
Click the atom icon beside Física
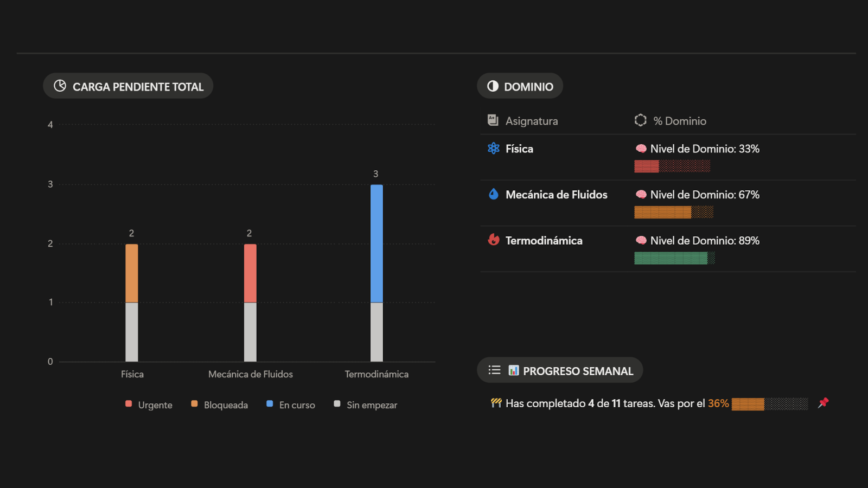494,148
